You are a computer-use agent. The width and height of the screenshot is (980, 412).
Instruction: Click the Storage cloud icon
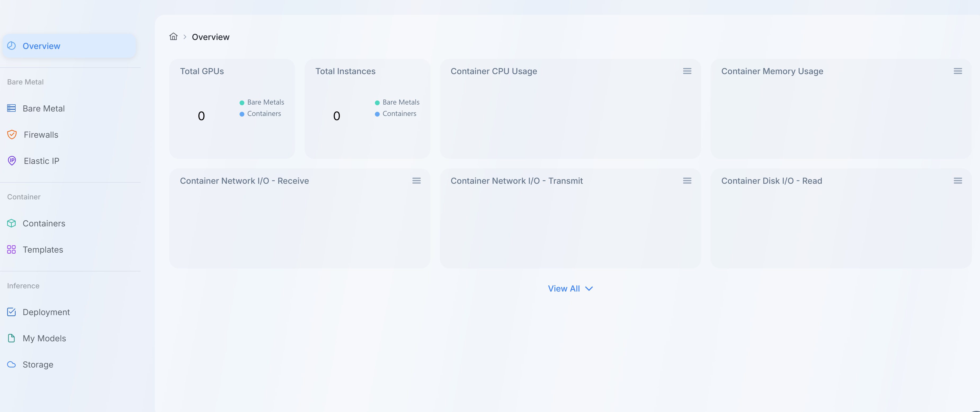point(11,364)
